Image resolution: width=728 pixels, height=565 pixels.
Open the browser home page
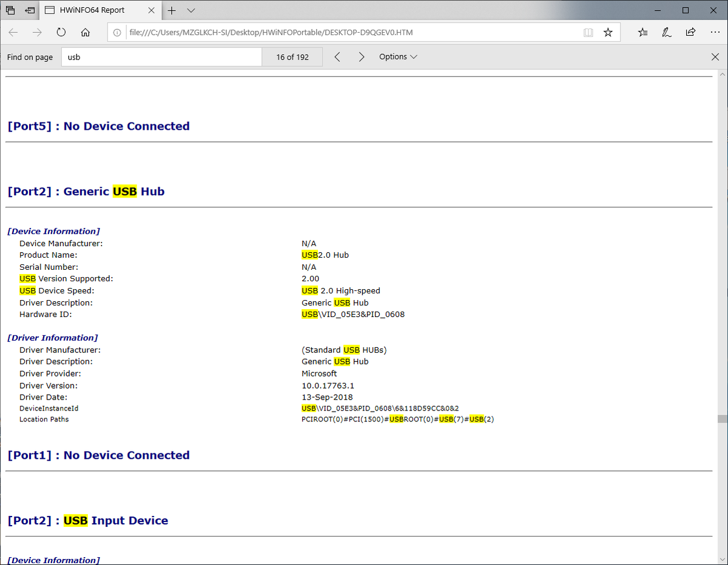point(86,32)
